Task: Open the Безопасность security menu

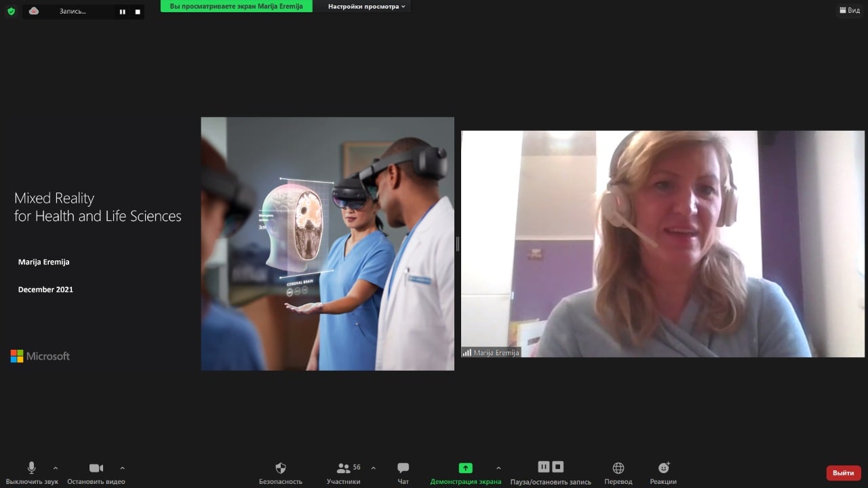Action: coord(280,468)
